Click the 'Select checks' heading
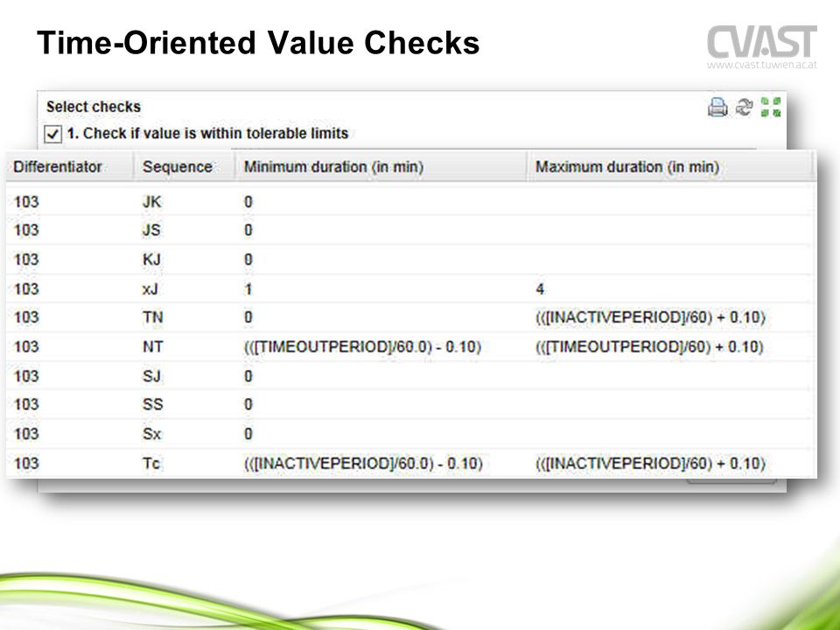Image resolution: width=840 pixels, height=630 pixels. [x=94, y=107]
